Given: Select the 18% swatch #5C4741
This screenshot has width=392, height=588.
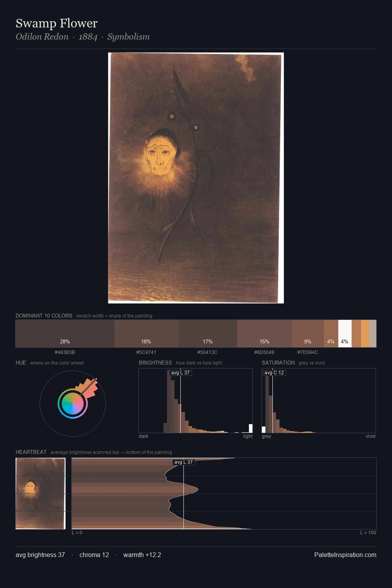Looking at the screenshot, I should 146,334.
